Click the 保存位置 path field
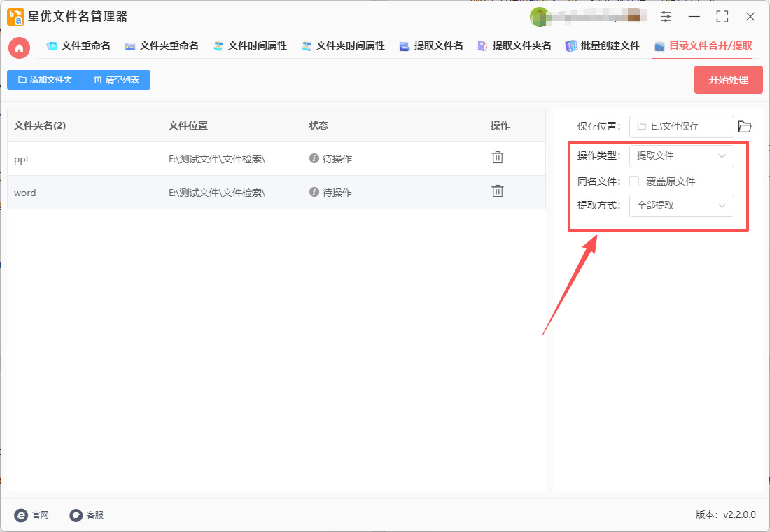This screenshot has width=770, height=532. coord(682,127)
